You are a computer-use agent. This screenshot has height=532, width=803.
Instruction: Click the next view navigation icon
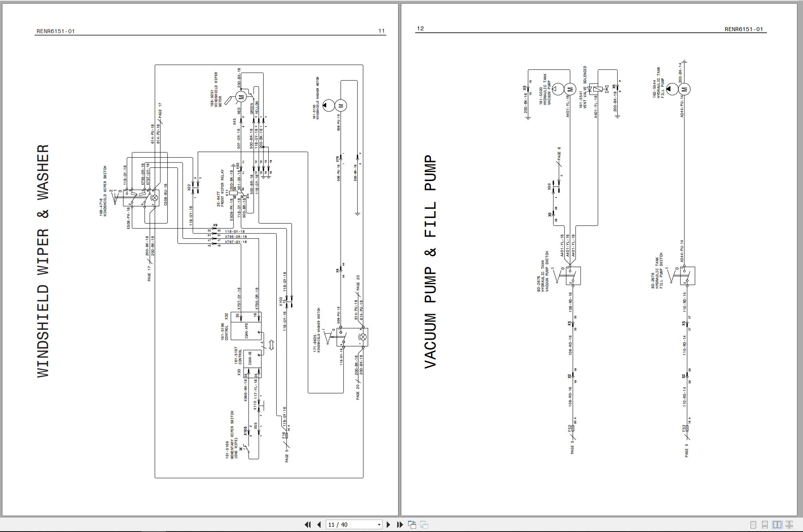coord(424,524)
